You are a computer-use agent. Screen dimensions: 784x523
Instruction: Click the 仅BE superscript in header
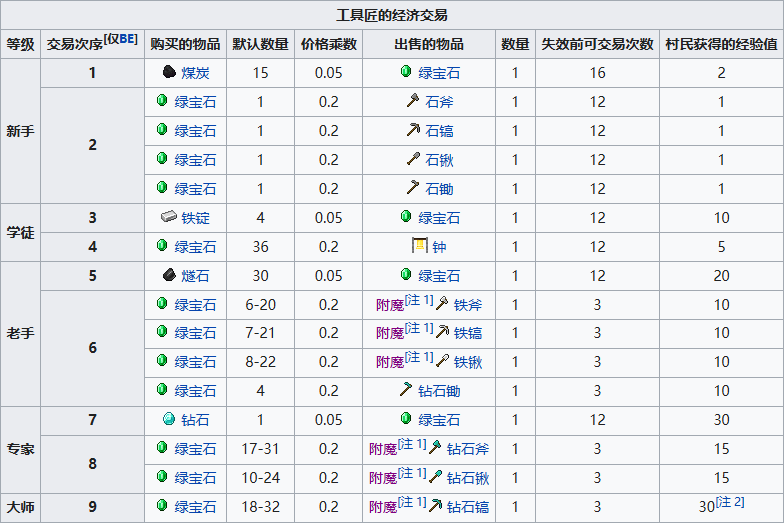click(x=121, y=39)
